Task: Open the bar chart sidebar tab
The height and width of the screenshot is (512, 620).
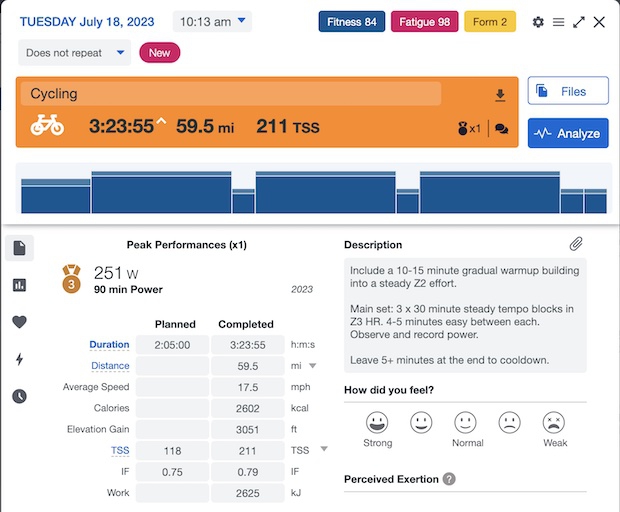Action: click(20, 285)
